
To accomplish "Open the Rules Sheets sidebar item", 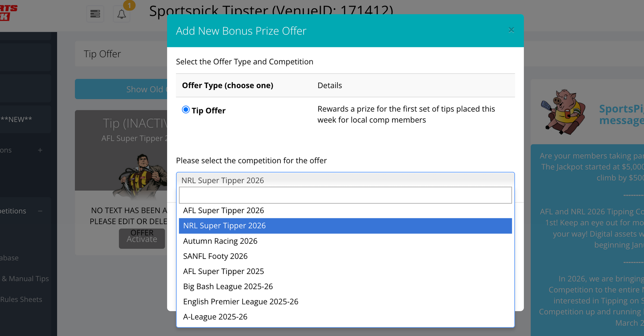I will pyautogui.click(x=21, y=299).
